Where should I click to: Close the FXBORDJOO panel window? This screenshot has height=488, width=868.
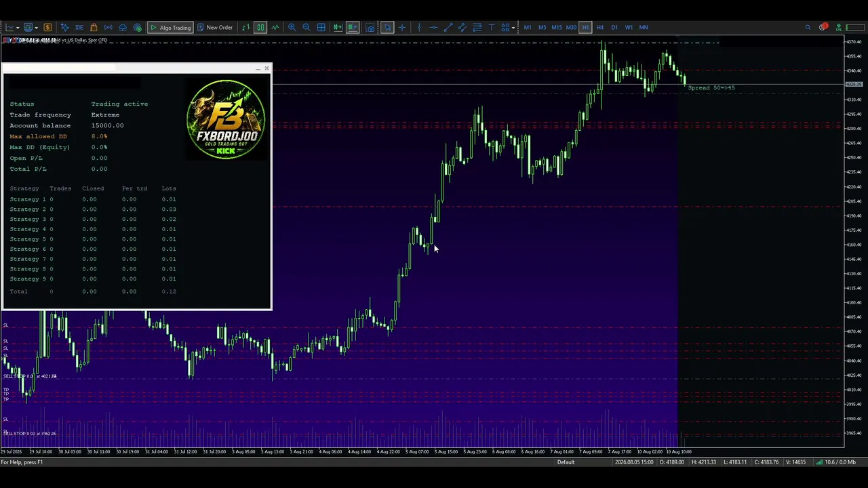267,68
